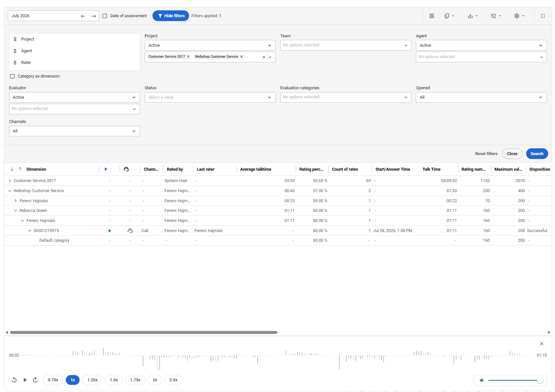Click the horizontal table scrollbar
Screen dimensions: 555x392
pos(143,332)
